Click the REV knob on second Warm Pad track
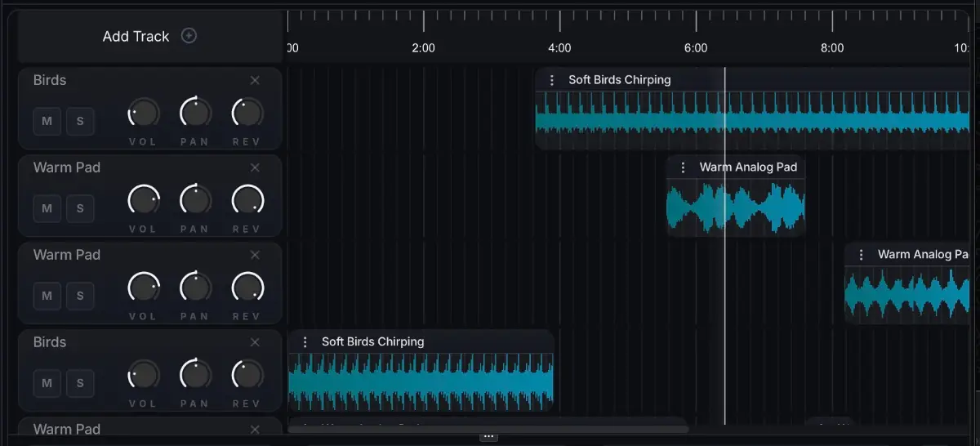Image resolution: width=980 pixels, height=446 pixels. pyautogui.click(x=247, y=288)
